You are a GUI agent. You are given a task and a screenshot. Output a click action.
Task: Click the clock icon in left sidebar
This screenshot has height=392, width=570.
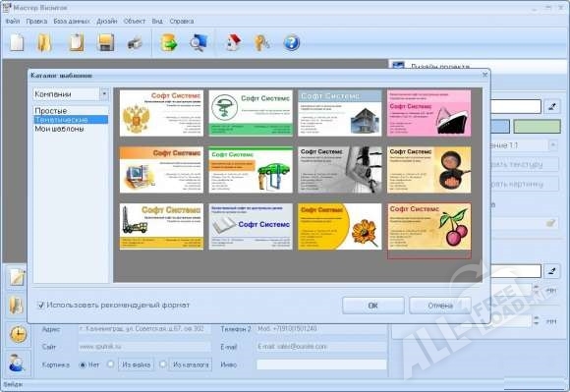18,334
